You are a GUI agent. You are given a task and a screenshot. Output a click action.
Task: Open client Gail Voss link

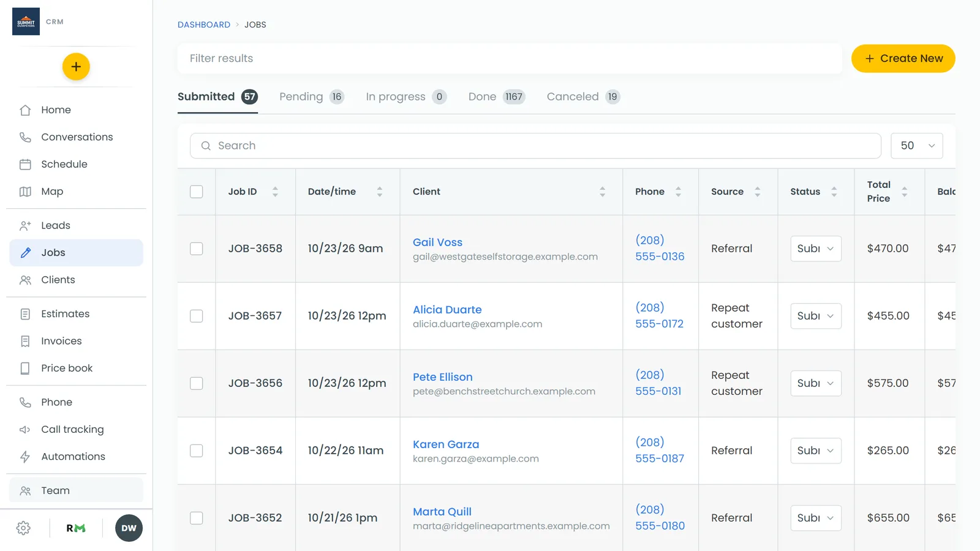(x=437, y=242)
